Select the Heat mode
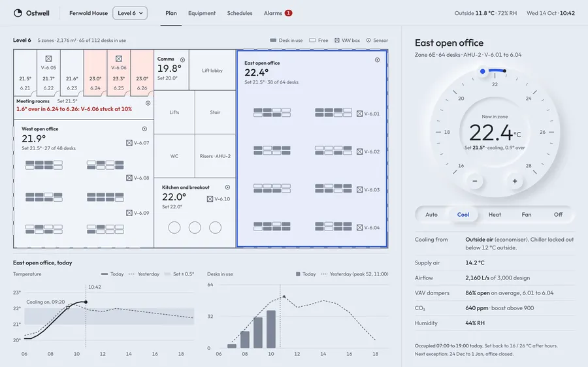The height and width of the screenshot is (367, 588). tap(495, 215)
